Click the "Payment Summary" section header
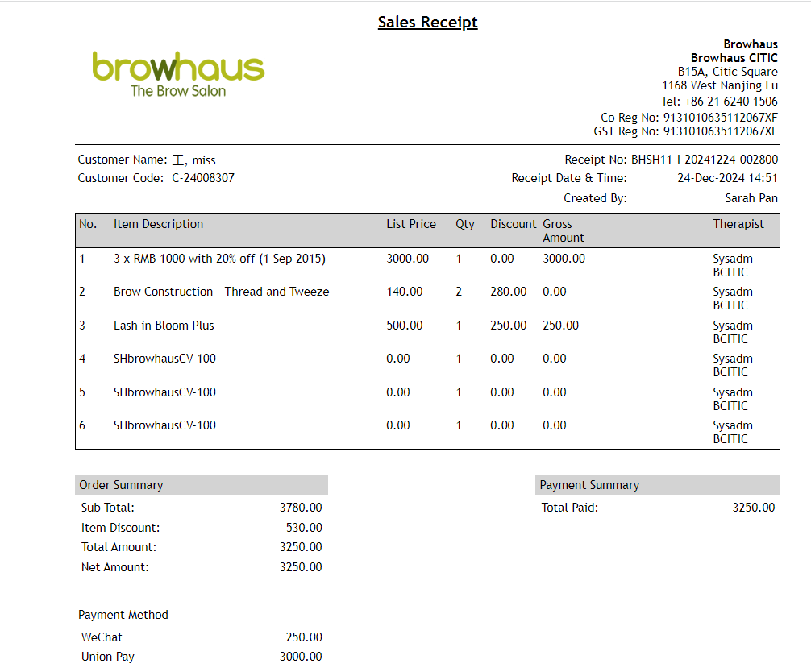This screenshot has width=811, height=672. (657, 485)
